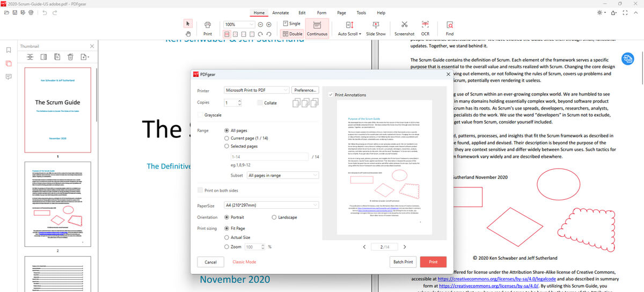644x292 pixels.
Task: Click the Preference... button
Action: pos(306,90)
